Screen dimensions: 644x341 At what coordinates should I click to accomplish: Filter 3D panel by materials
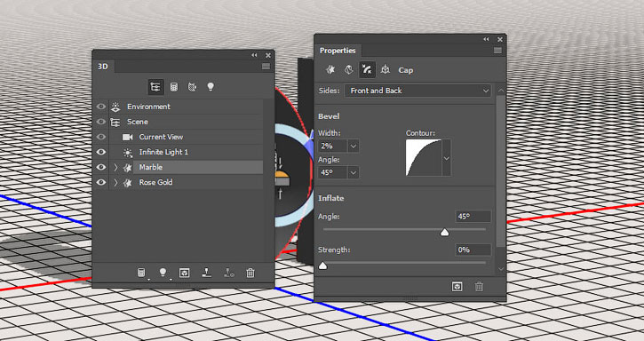pos(192,87)
